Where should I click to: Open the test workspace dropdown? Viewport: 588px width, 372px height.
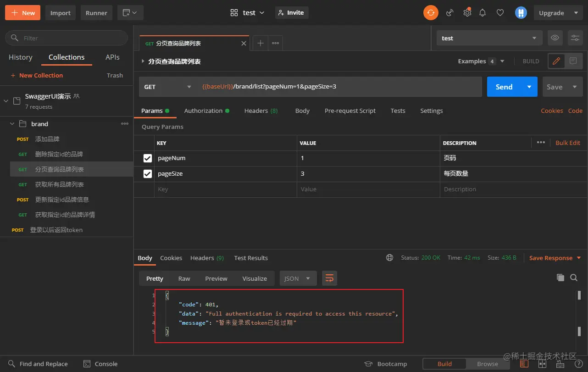248,13
